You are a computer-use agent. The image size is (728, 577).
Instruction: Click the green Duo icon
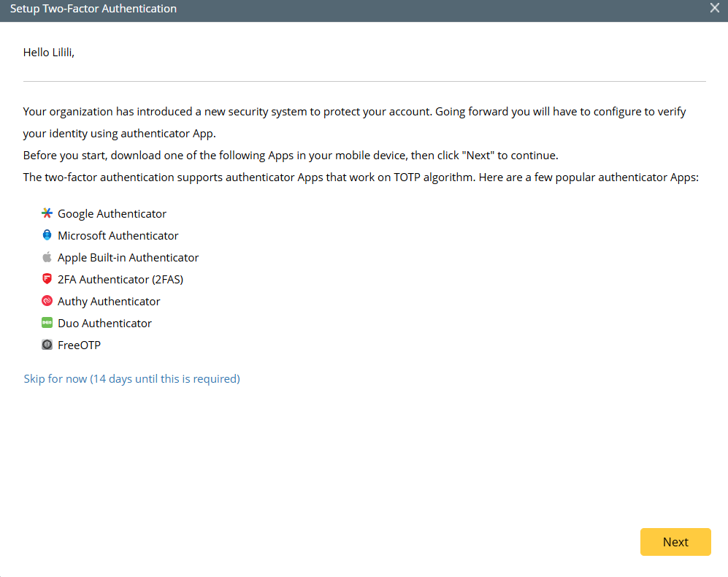[x=47, y=323]
